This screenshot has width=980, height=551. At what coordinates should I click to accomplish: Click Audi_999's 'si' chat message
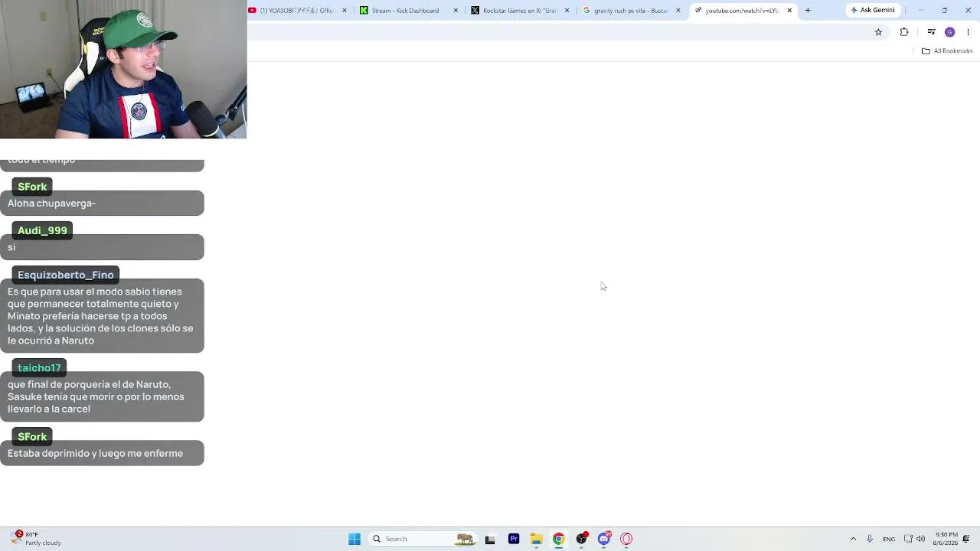102,247
